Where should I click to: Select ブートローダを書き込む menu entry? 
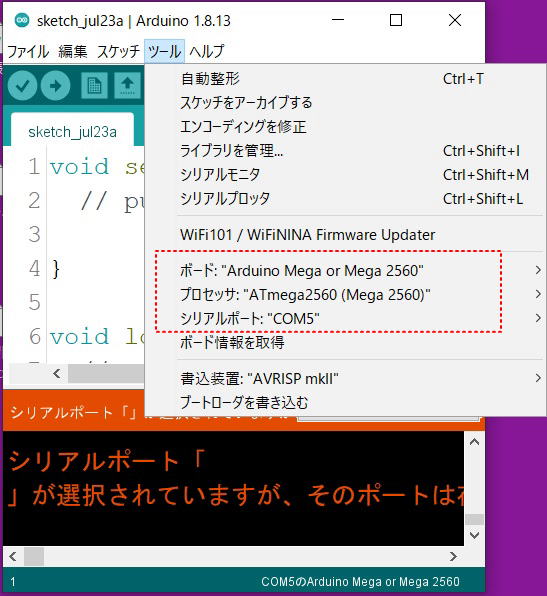tap(344, 402)
